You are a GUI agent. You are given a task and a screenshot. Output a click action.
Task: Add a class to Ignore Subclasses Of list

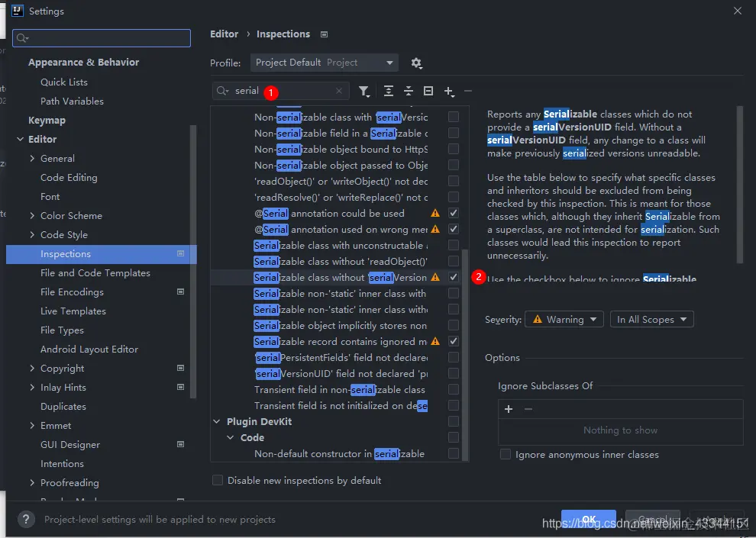[508, 409]
